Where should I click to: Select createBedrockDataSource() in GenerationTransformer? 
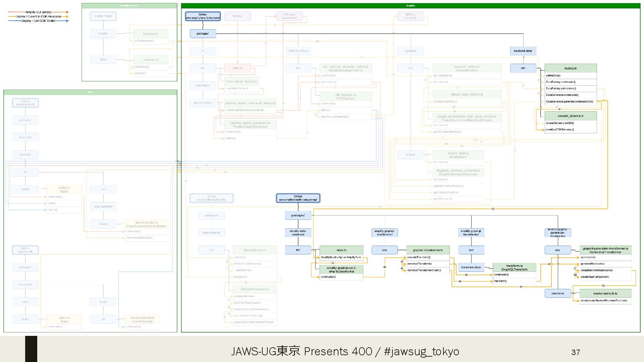(596, 270)
